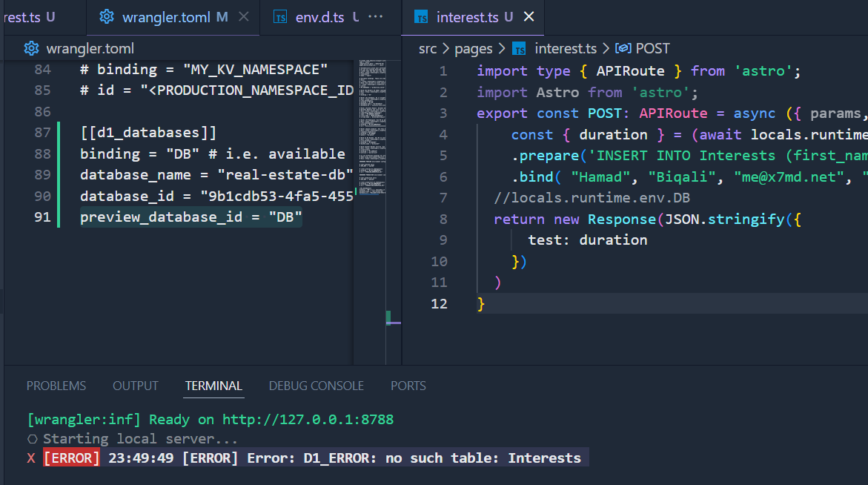Click the [[d1_databases]] line

tap(148, 133)
